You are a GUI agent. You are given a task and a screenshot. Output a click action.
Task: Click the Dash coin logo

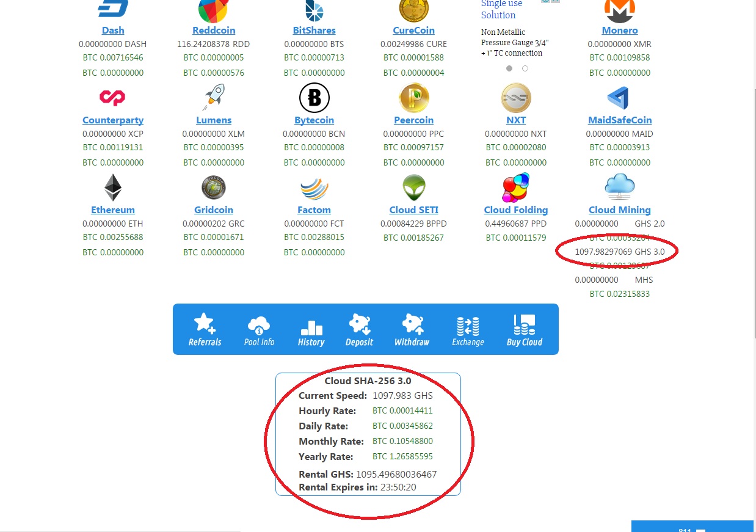coord(113,9)
